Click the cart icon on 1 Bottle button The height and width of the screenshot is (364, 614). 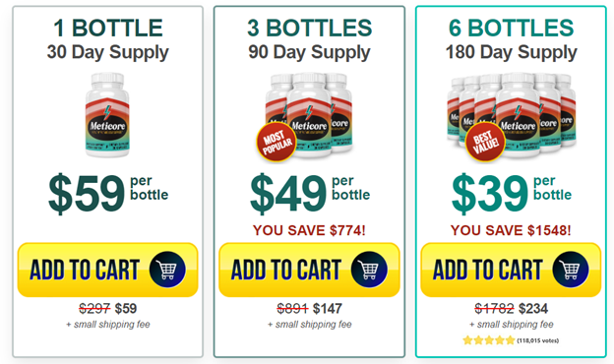[167, 270]
